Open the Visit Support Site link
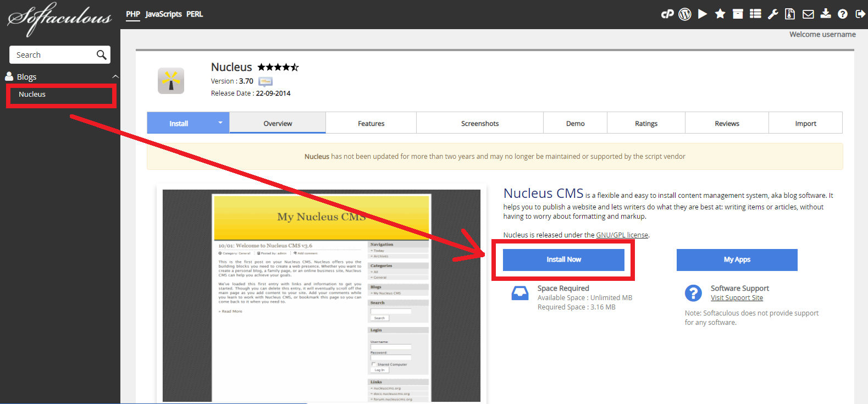 (x=737, y=298)
